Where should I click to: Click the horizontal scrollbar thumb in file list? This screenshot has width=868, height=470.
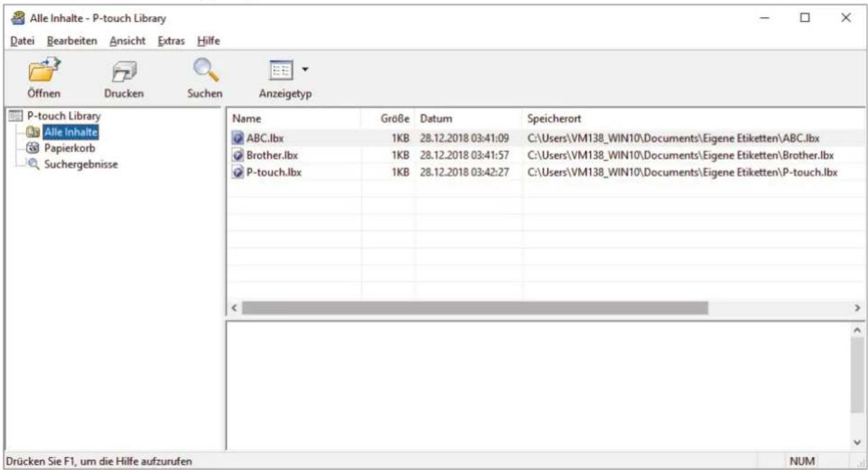tap(475, 308)
